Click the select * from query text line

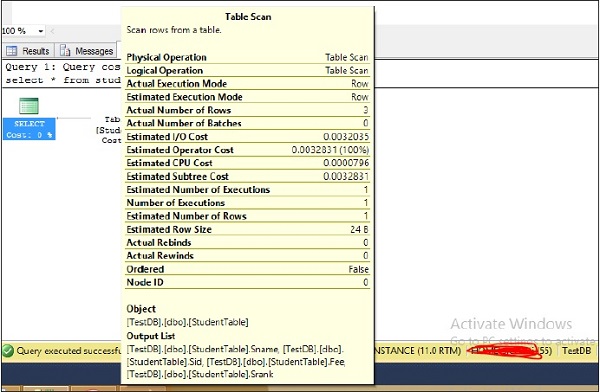pyautogui.click(x=63, y=80)
